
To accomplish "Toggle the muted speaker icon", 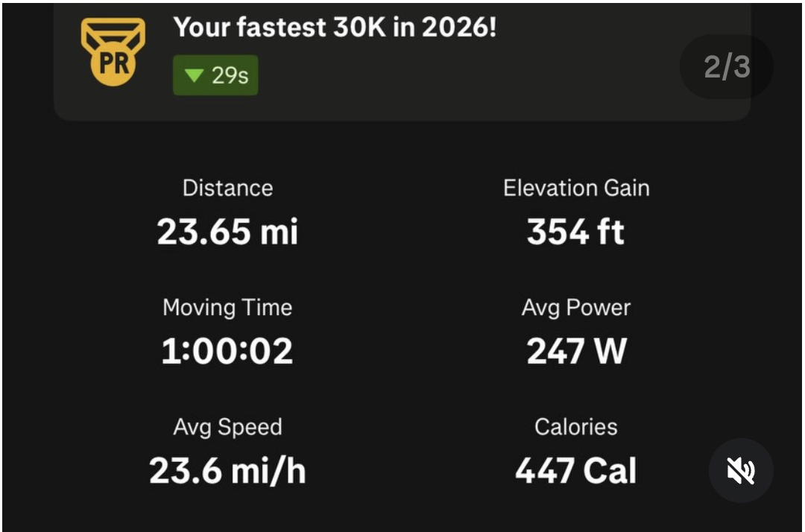I will pos(741,470).
